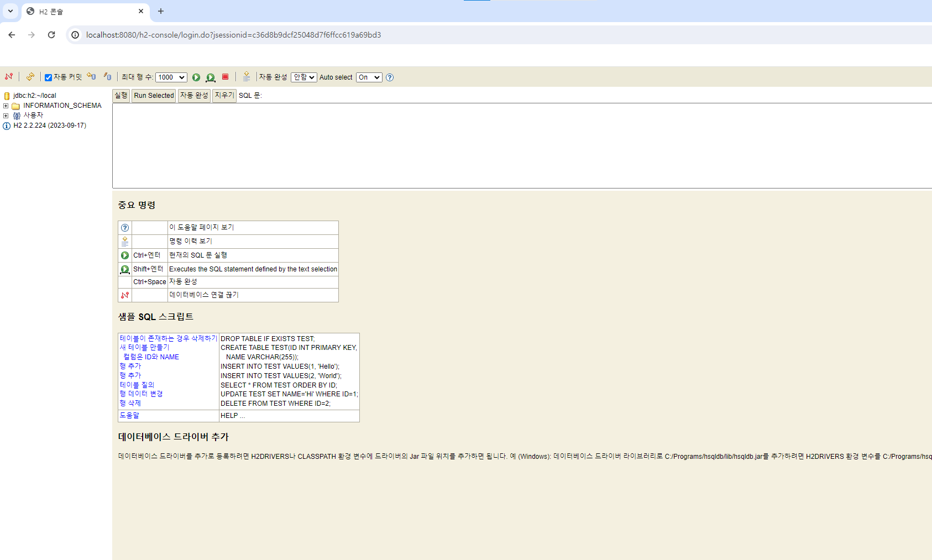Viewport: 932px width, 560px height.
Task: Click the 사용자 tree label
Action: point(33,116)
